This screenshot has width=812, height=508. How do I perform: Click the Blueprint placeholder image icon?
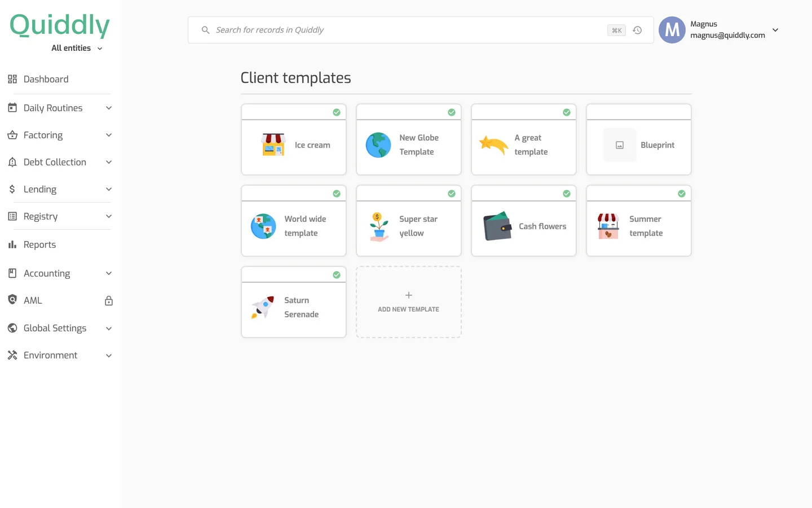pos(620,145)
